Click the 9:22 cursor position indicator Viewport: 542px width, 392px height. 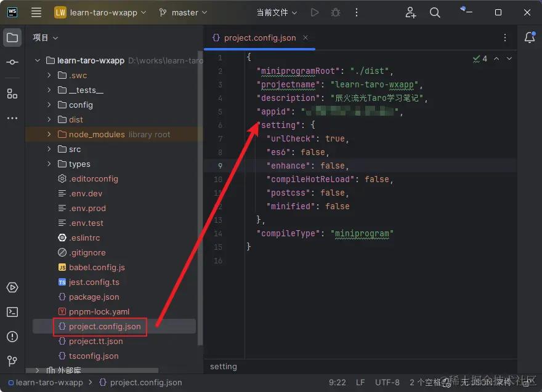click(x=337, y=383)
